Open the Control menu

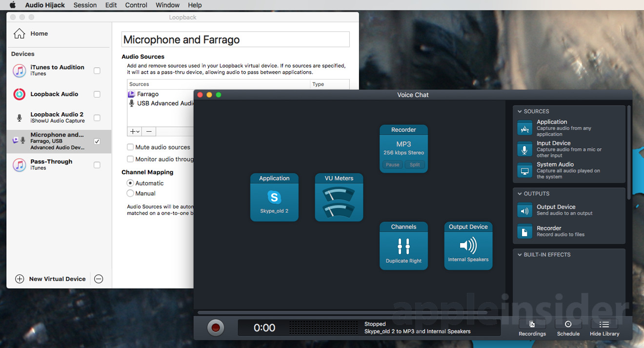[136, 5]
